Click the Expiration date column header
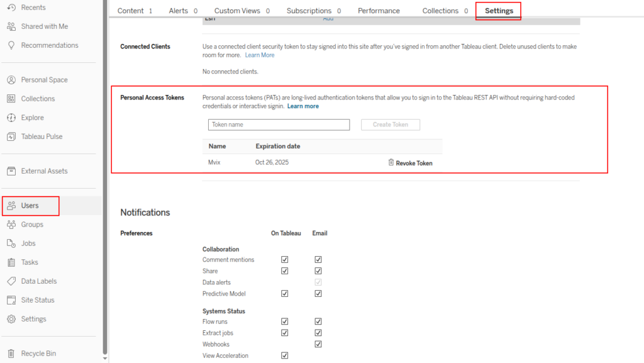The width and height of the screenshot is (644, 363). (277, 146)
